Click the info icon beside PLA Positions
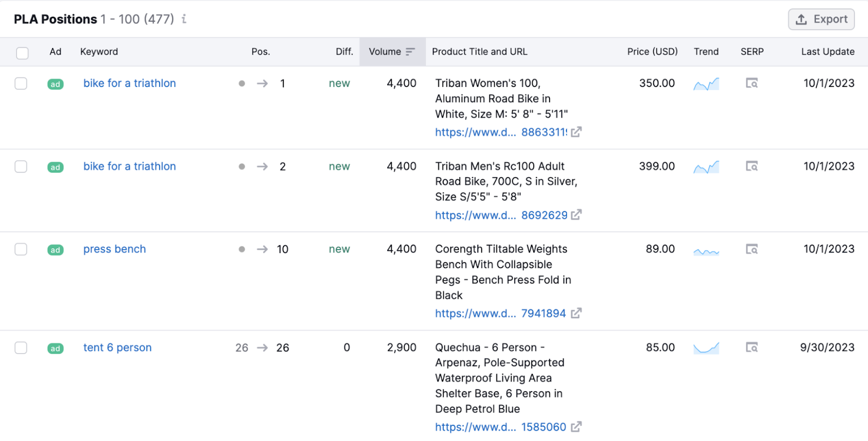 click(x=184, y=19)
